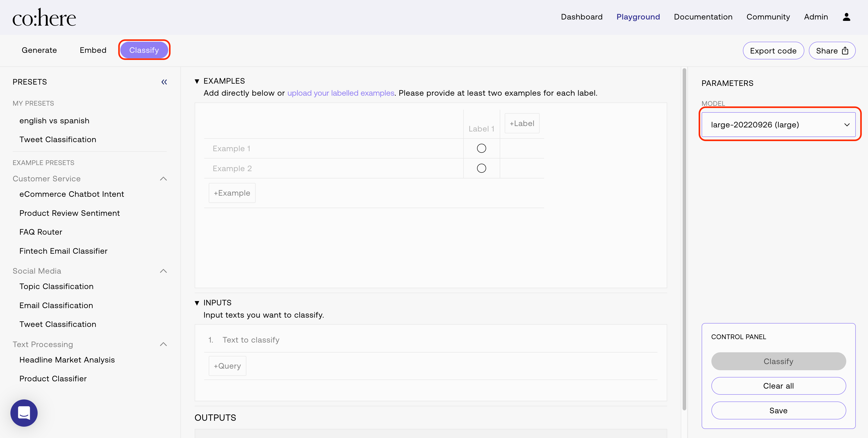Open the model dropdown large-20220926
The image size is (868, 438).
tap(778, 125)
